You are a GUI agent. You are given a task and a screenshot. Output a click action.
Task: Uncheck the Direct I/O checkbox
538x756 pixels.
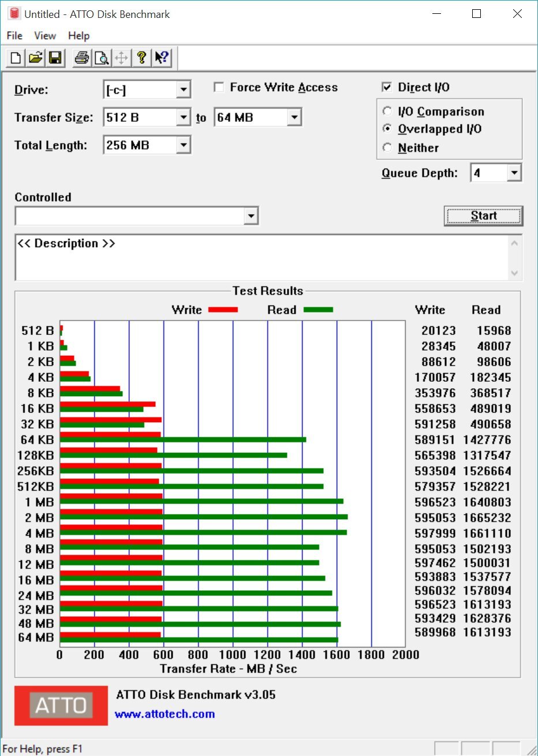click(387, 87)
